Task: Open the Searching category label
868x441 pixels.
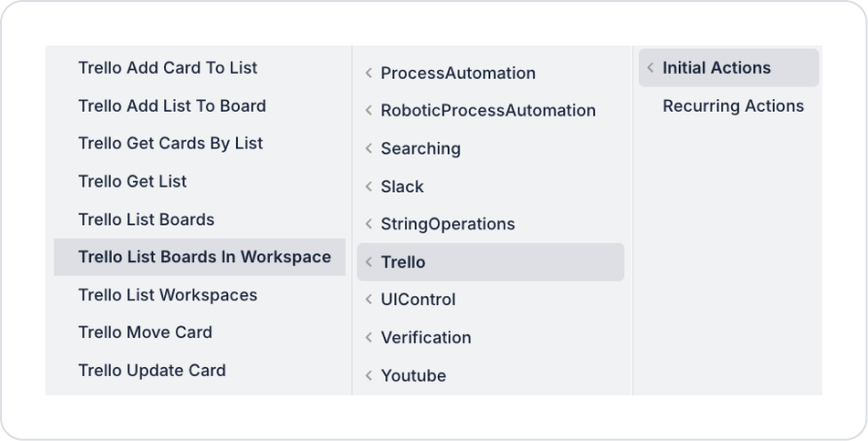Action: tap(420, 149)
